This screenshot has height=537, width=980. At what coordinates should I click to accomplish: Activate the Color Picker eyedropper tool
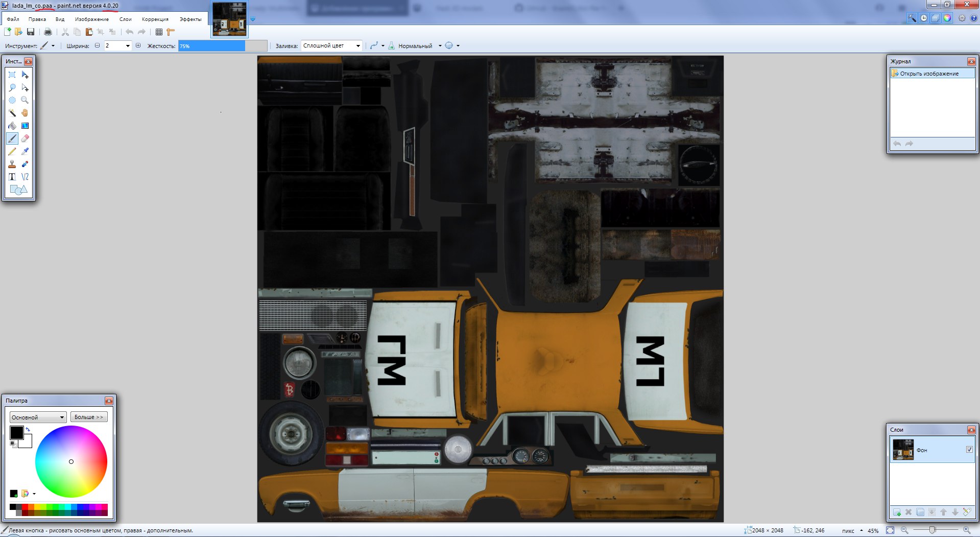[x=25, y=151]
